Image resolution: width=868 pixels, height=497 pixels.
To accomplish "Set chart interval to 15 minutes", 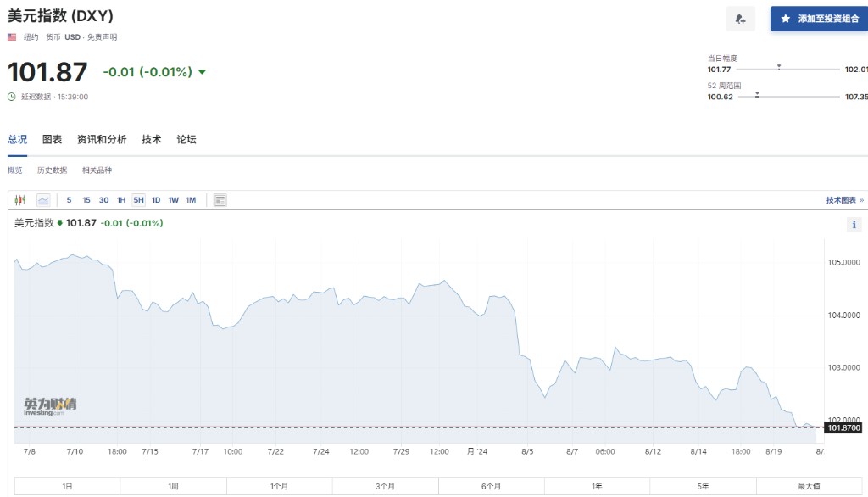I will click(x=86, y=200).
